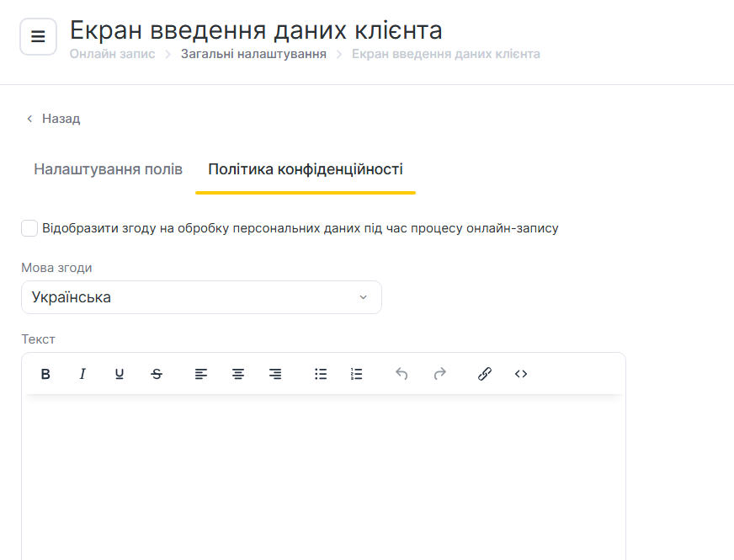Redo the last edit

(439, 374)
